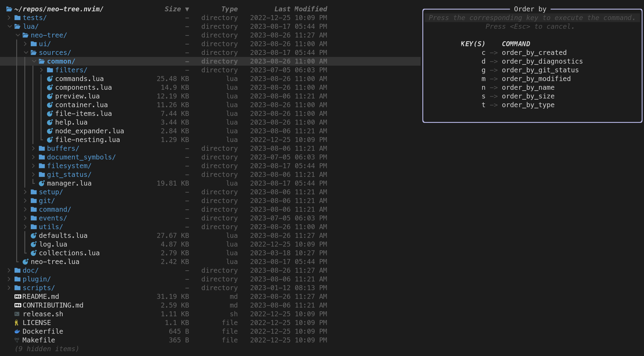
Task: Click the lua icon next to defaults.lua
Action: tap(34, 235)
